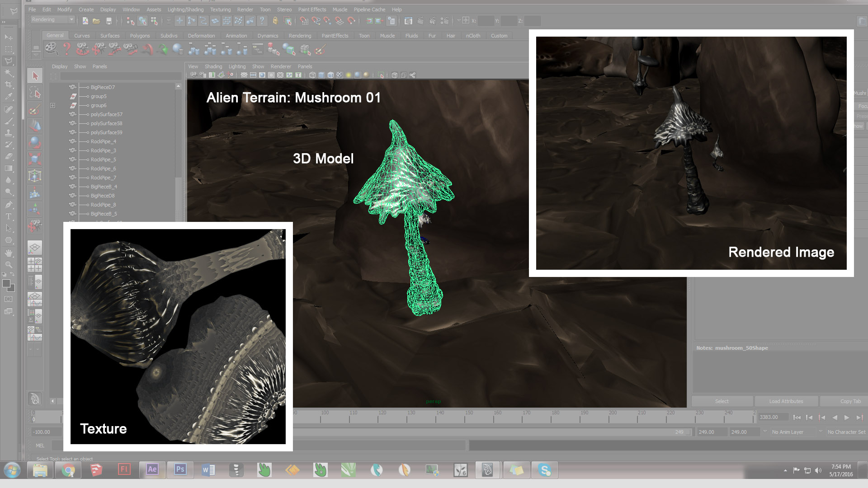Open the Lighting/Shading menu

[185, 9]
